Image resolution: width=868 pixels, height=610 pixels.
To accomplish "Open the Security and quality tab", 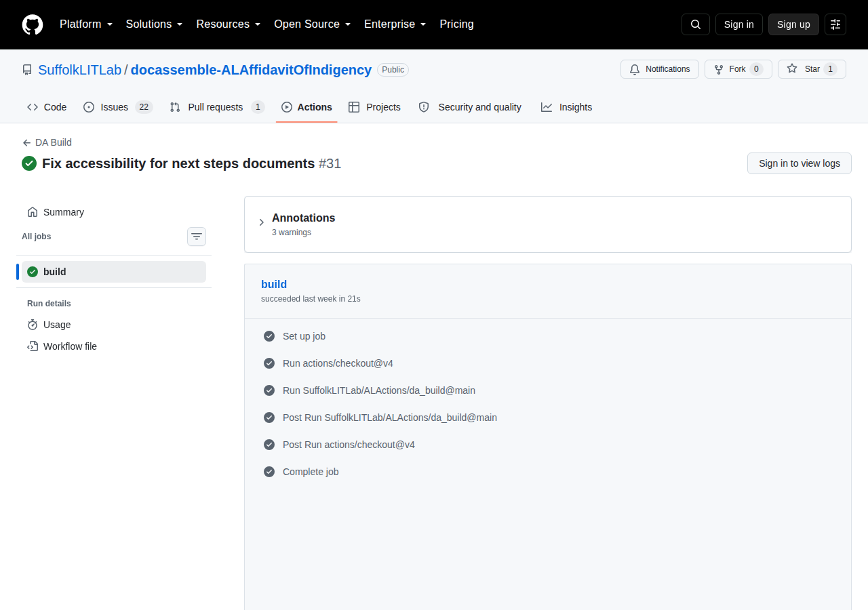I will click(x=470, y=107).
